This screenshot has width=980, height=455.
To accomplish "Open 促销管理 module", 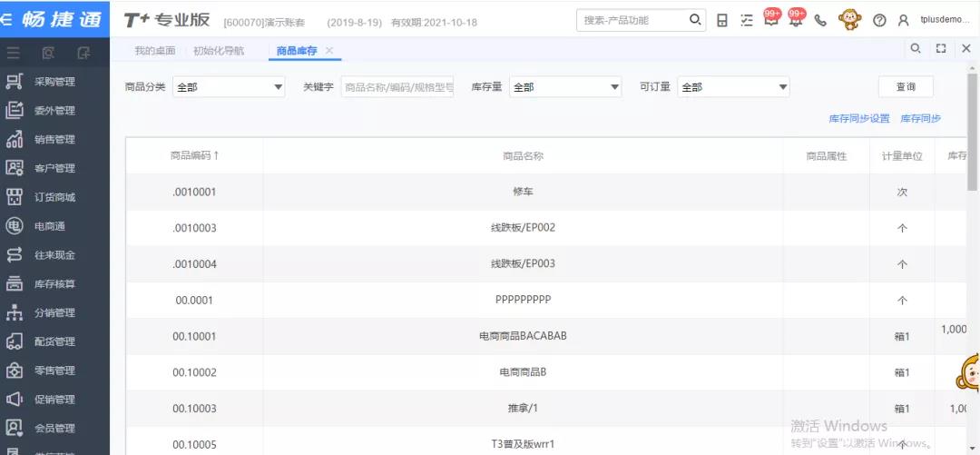I will [54, 400].
